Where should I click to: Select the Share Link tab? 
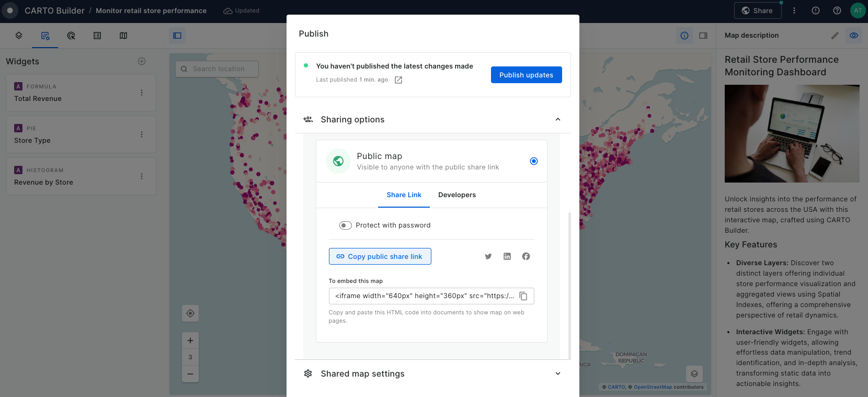[404, 195]
